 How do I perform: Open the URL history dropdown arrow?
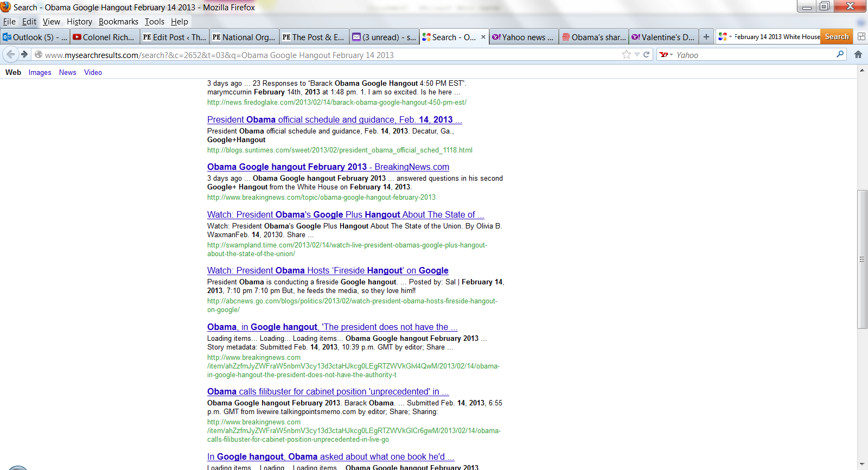coord(637,54)
